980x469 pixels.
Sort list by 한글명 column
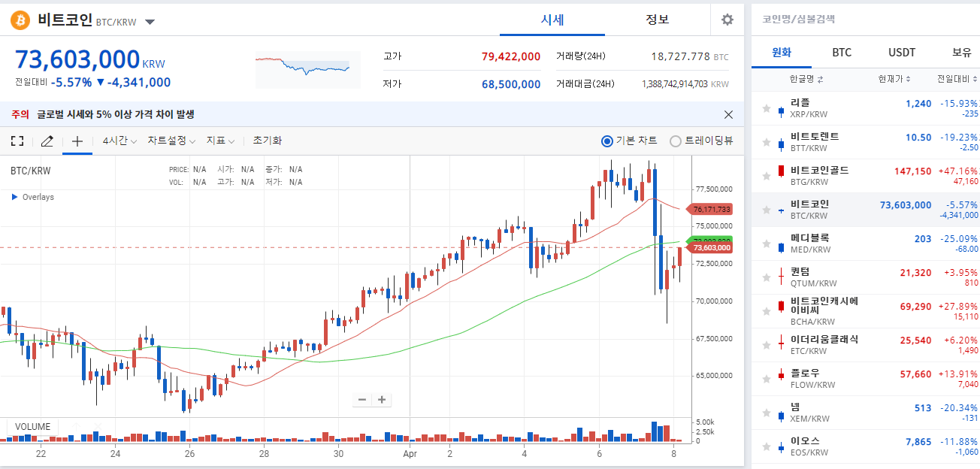(x=806, y=79)
